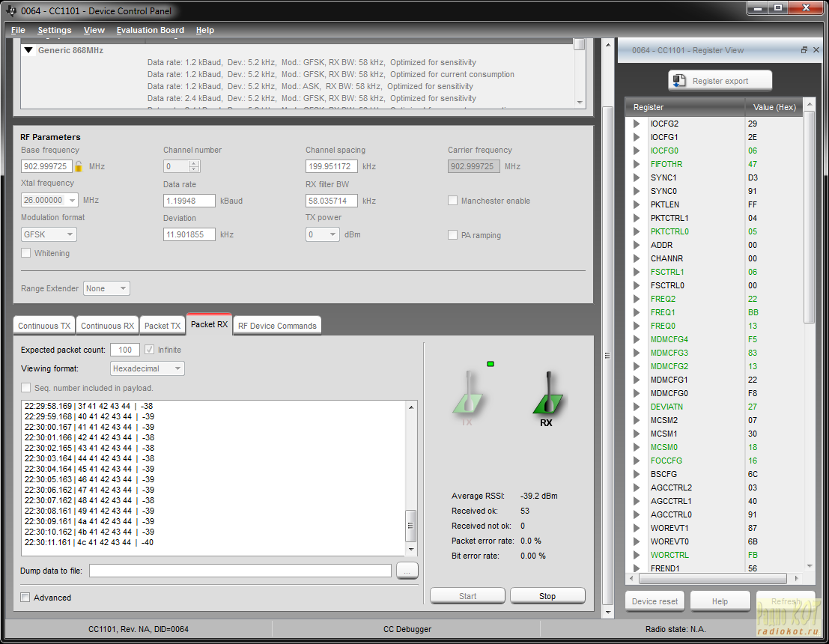The height and width of the screenshot is (644, 829).
Task: Undock the Register View panel
Action: click(x=804, y=49)
